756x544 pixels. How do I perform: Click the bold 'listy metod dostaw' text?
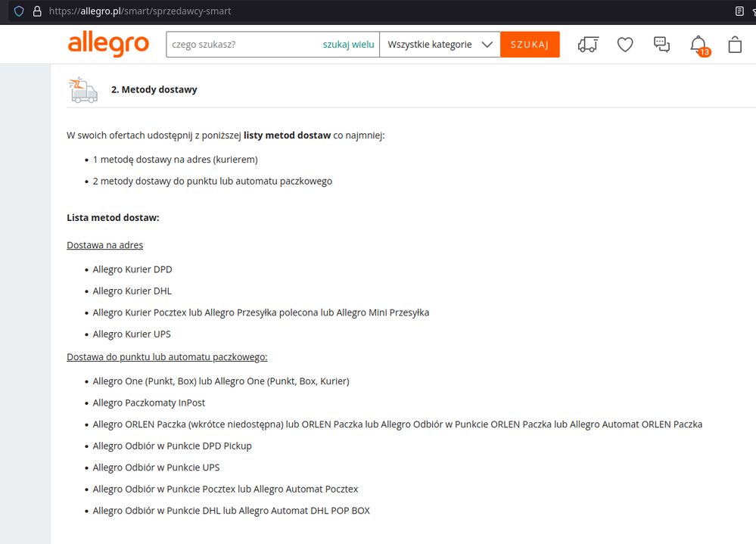coord(287,135)
